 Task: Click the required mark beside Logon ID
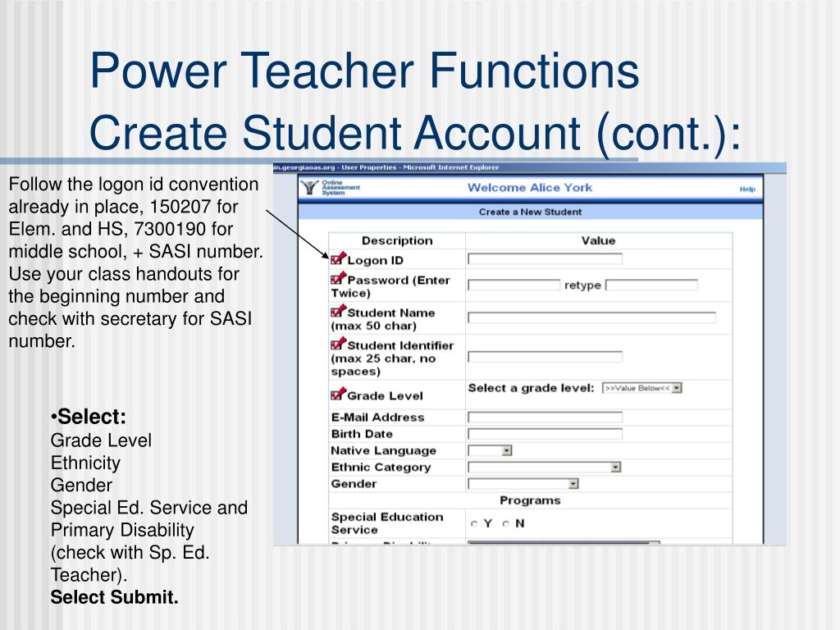339,258
